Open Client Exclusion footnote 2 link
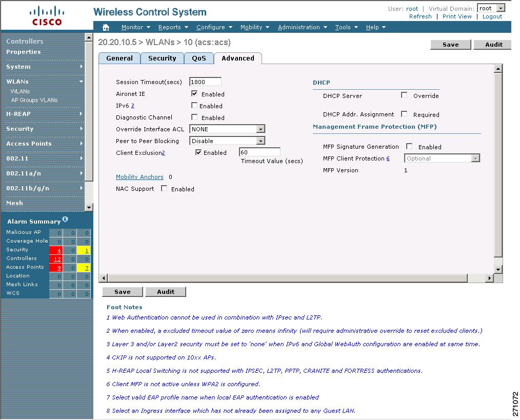 point(164,153)
